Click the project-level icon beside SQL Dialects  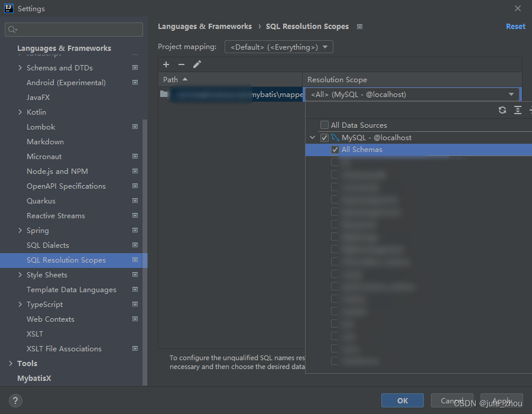pos(135,245)
